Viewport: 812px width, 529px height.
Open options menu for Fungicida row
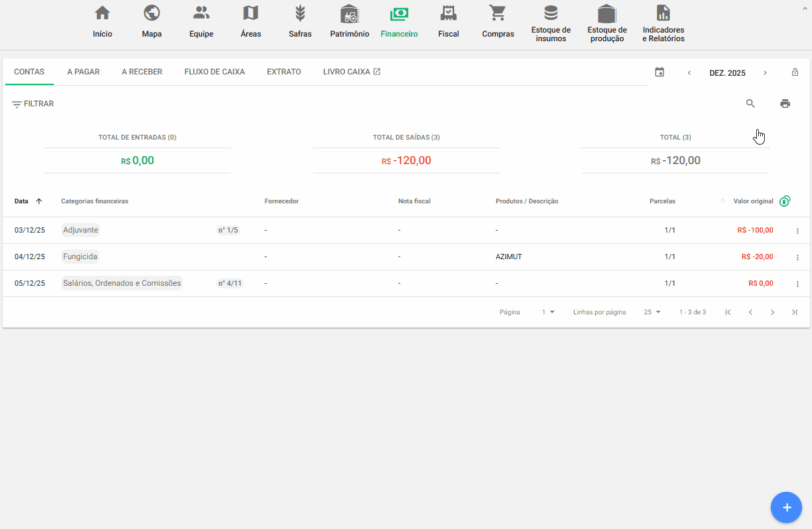coord(797,257)
